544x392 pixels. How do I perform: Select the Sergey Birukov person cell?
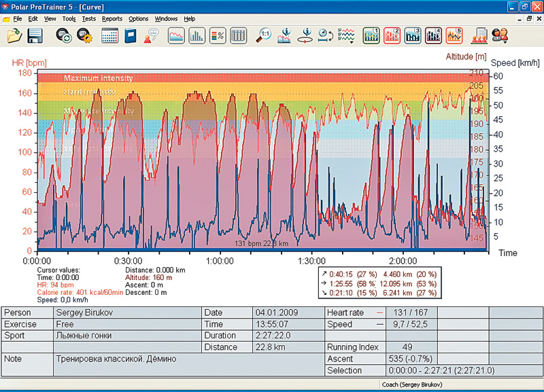point(127,313)
